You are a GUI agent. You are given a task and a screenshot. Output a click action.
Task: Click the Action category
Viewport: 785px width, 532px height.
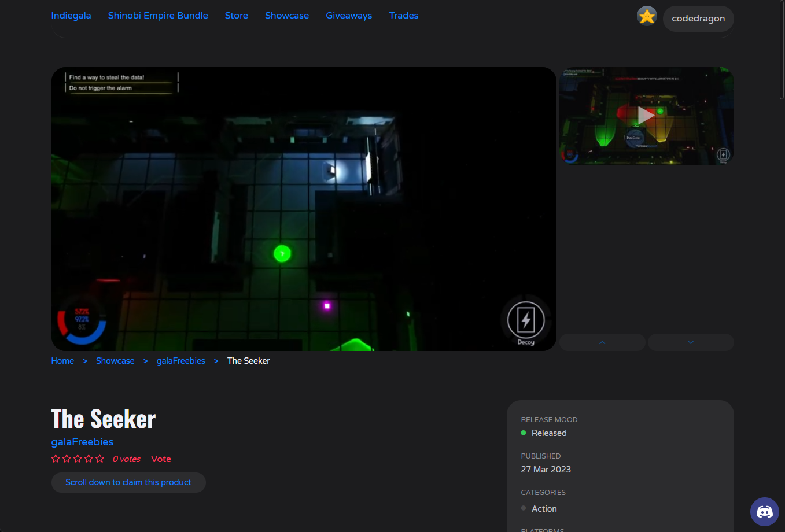(544, 509)
